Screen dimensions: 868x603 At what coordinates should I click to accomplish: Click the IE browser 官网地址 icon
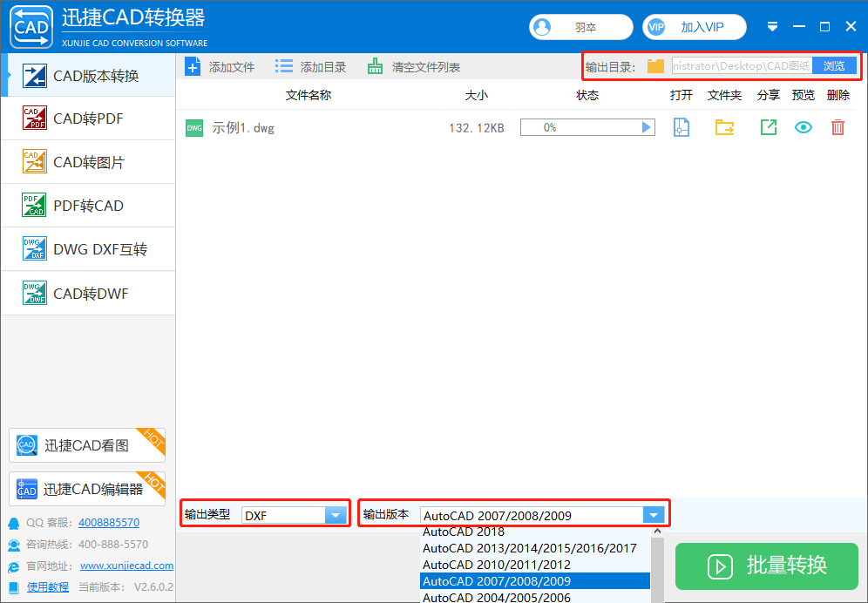pos(14,566)
